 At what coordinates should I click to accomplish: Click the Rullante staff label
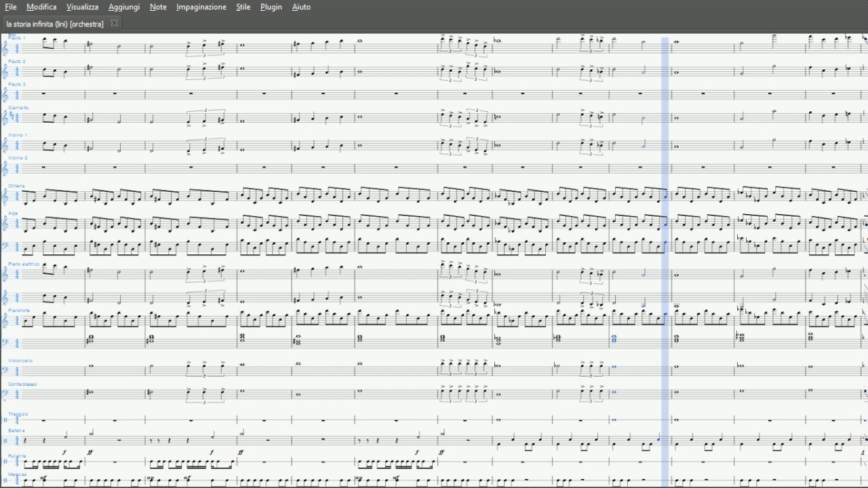[17, 455]
